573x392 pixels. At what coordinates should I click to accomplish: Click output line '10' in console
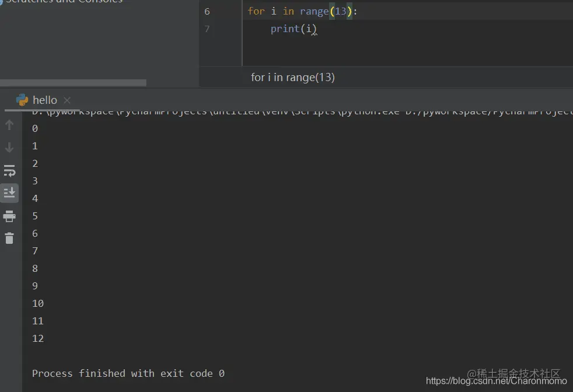(x=38, y=303)
